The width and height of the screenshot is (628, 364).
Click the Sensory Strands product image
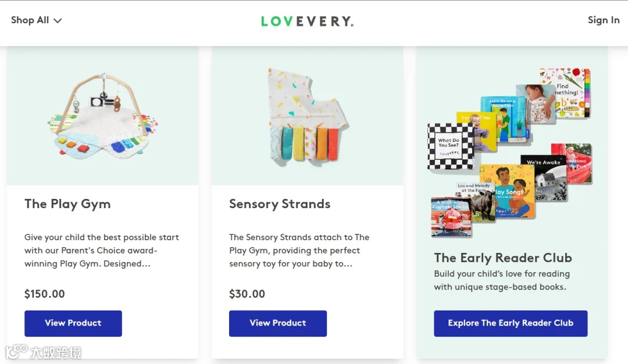pos(307,116)
